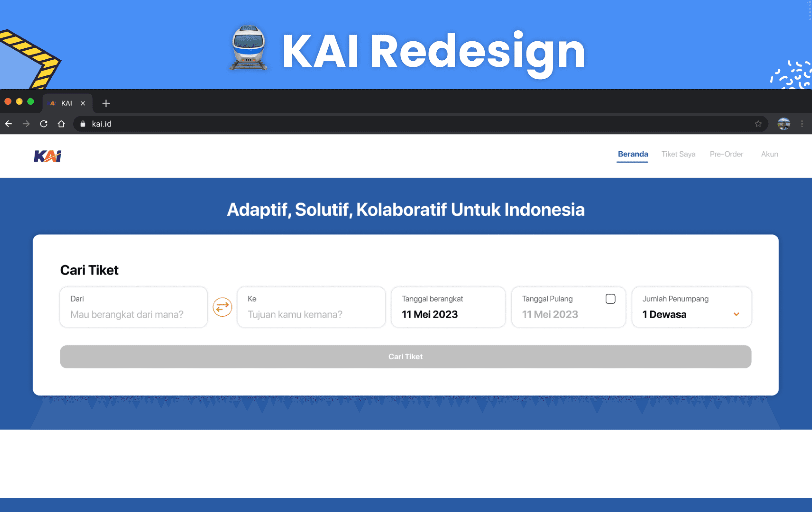Click the Akun navigation link
The width and height of the screenshot is (812, 512).
pyautogui.click(x=769, y=154)
